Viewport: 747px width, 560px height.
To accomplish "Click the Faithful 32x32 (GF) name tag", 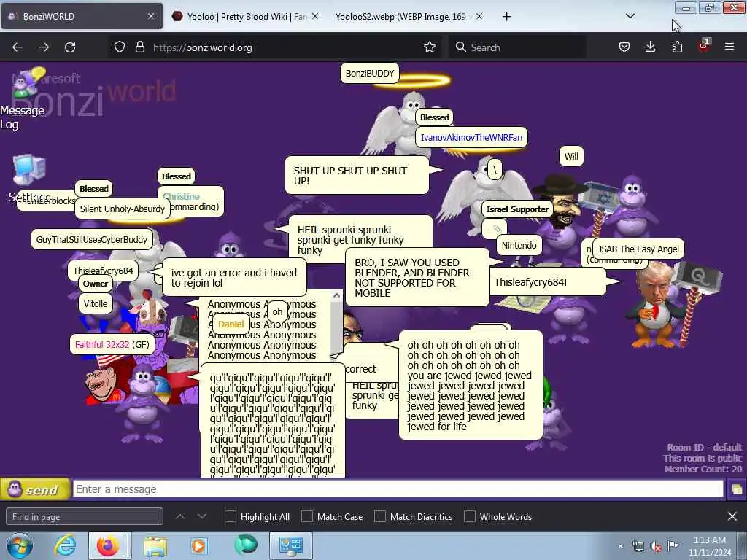I will click(112, 344).
